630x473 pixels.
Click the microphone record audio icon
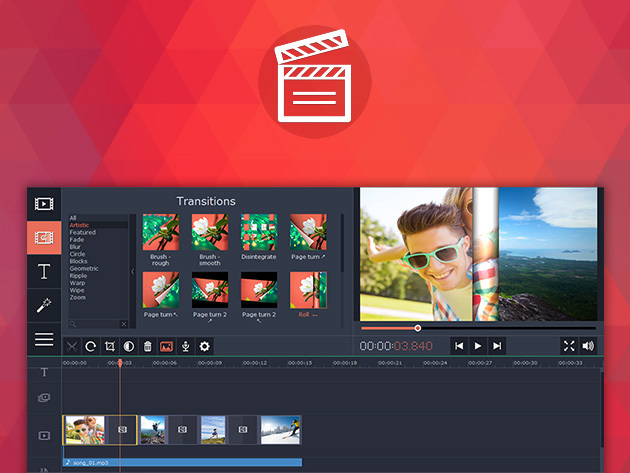(x=186, y=346)
